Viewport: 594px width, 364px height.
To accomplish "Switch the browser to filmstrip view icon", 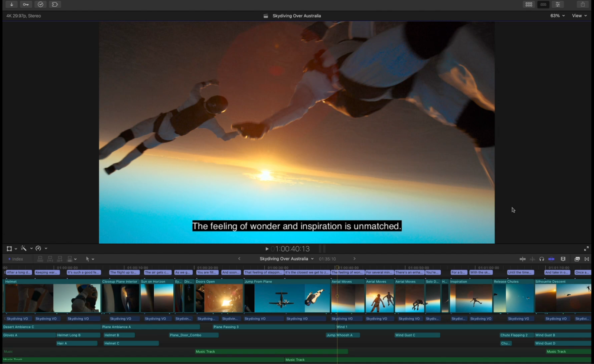I will coord(543,4).
